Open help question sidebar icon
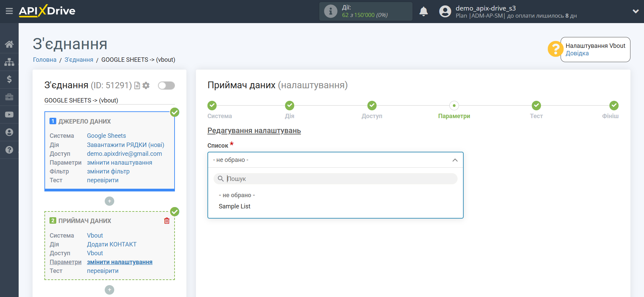Viewport: 644px width, 297px height. click(x=9, y=150)
